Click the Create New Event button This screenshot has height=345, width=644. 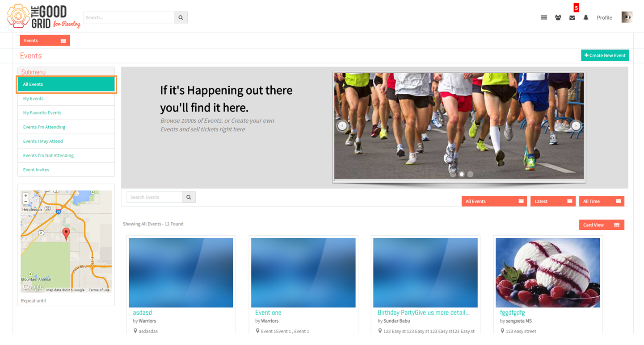click(x=605, y=55)
